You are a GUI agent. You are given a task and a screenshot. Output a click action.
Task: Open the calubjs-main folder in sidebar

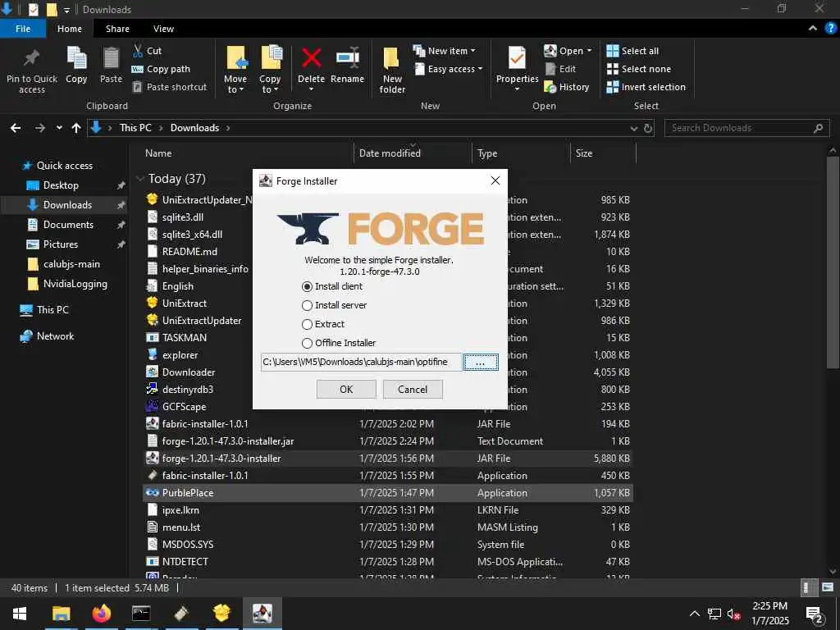(x=71, y=264)
